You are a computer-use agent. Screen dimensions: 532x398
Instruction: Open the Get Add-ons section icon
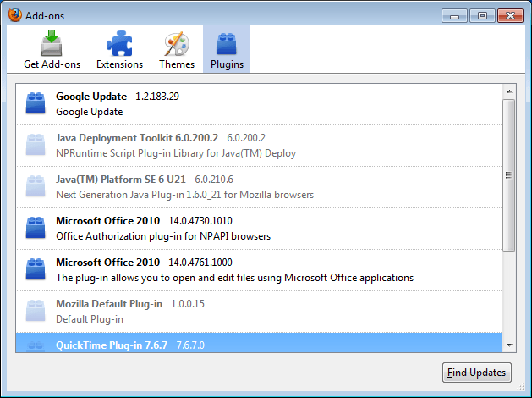point(52,43)
